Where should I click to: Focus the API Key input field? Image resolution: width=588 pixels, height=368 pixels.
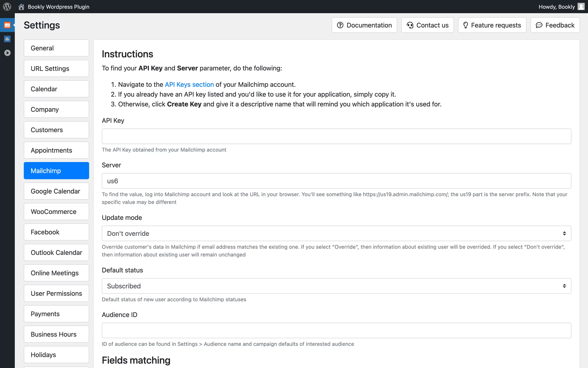pyautogui.click(x=336, y=136)
